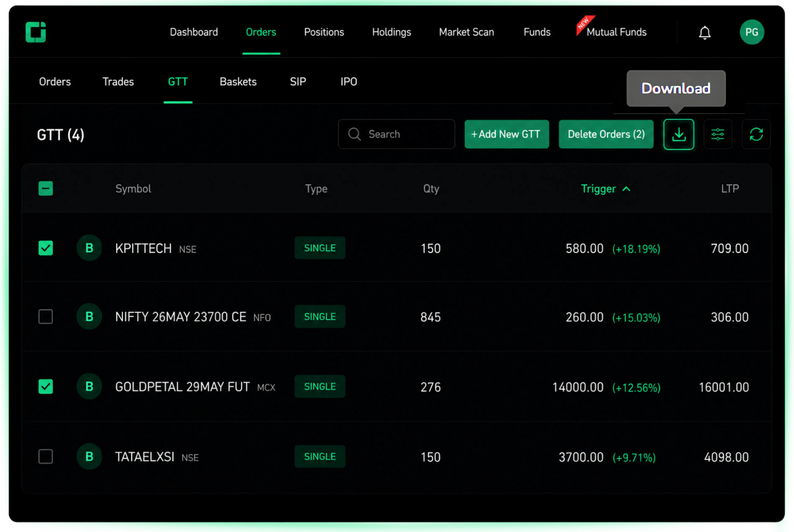Open the filter settings sliders icon
The height and width of the screenshot is (532, 794).
[x=718, y=134]
